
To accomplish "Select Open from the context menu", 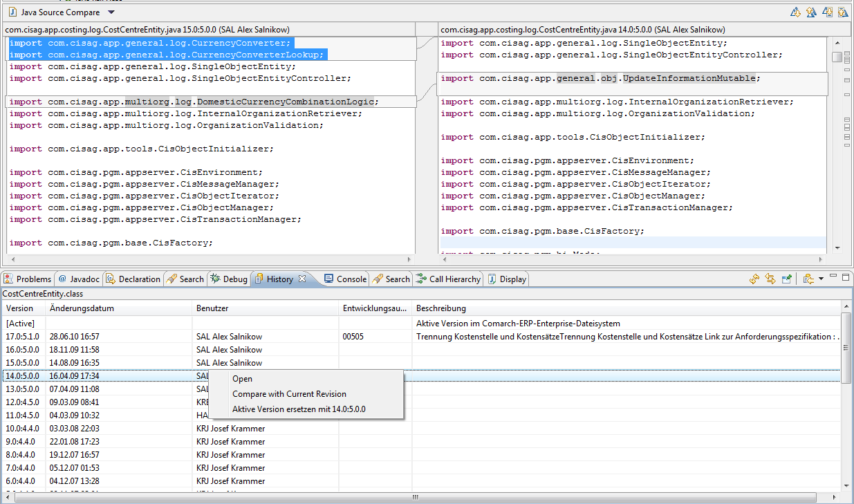I will (x=242, y=379).
